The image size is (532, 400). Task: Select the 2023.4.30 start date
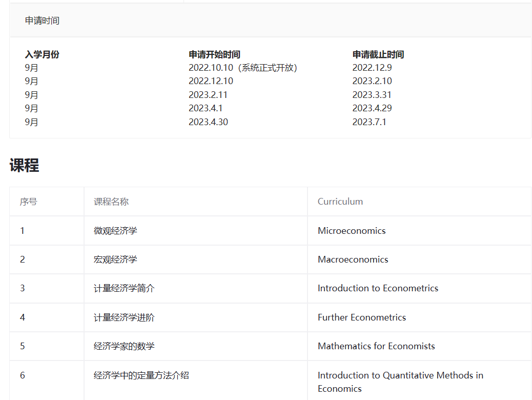[208, 122]
